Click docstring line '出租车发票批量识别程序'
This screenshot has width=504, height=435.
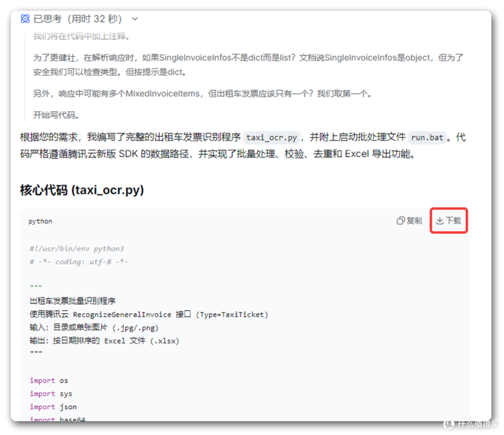point(73,301)
